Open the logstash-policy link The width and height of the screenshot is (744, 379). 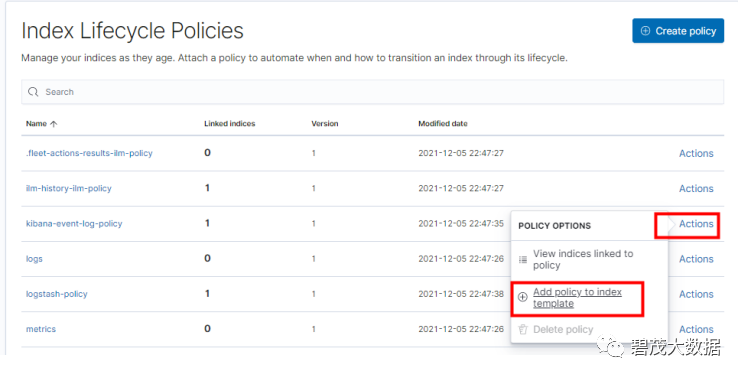coord(56,294)
